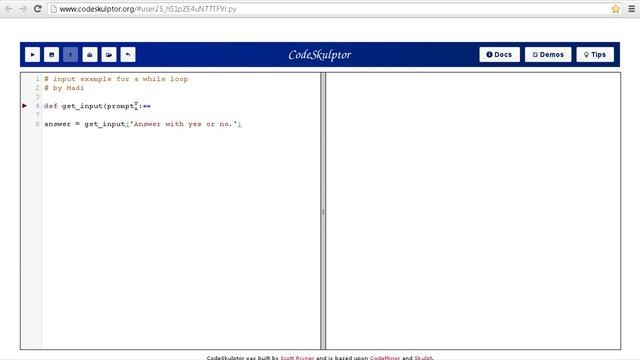Open the Skulpt footer link
The width and height of the screenshot is (640, 360).
(x=423, y=358)
